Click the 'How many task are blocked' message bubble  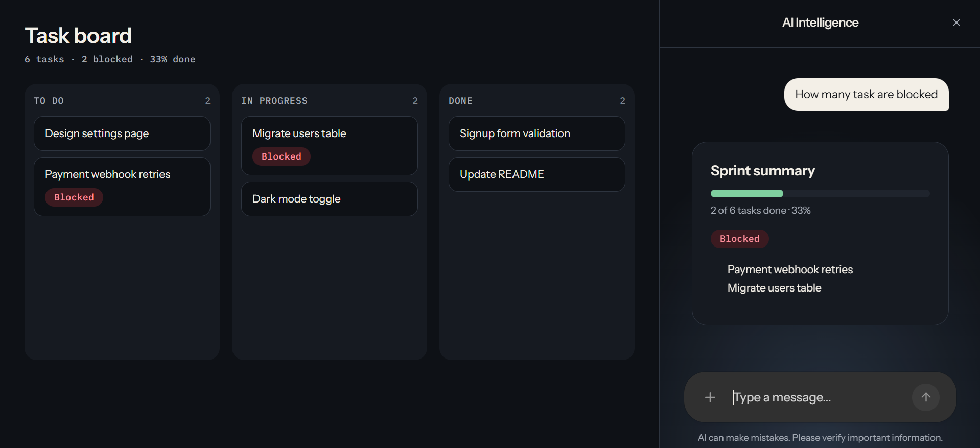867,95
